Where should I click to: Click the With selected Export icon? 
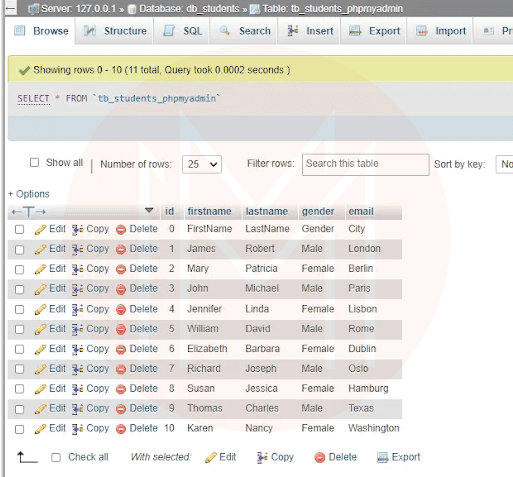coord(383,457)
